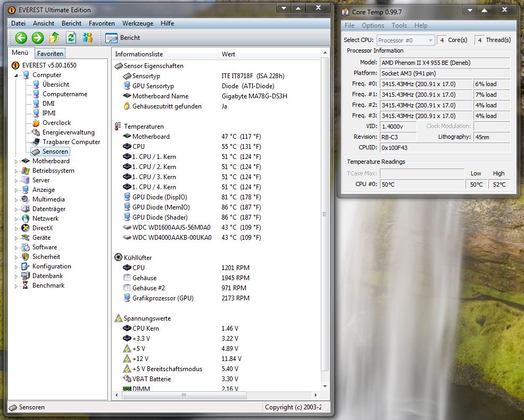The width and height of the screenshot is (524, 420).
Task: Click the Sensoren icon in tree
Action: point(36,152)
